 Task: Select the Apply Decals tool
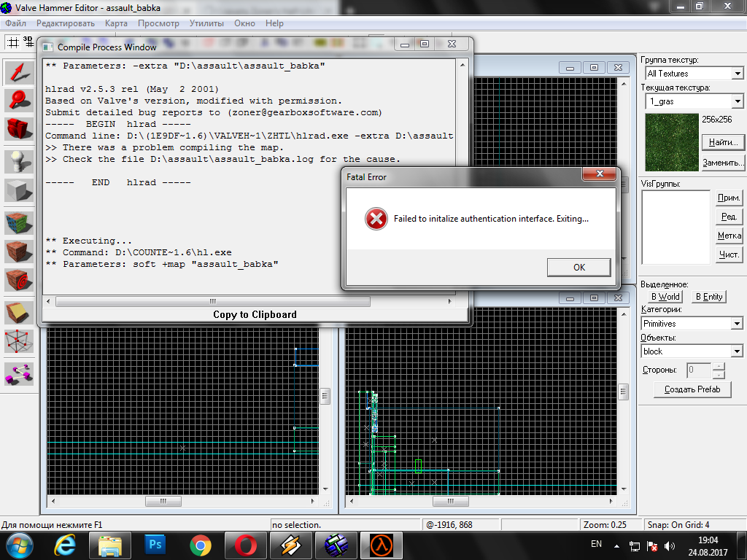[x=19, y=279]
